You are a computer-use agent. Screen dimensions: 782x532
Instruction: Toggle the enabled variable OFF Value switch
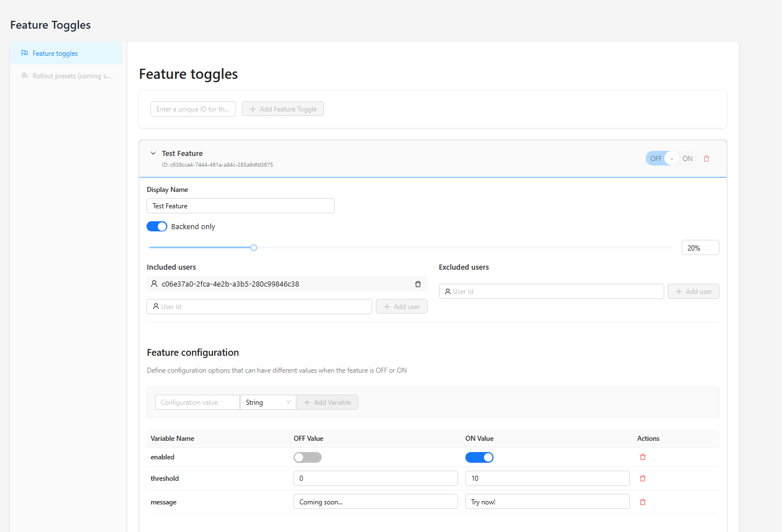(x=307, y=457)
